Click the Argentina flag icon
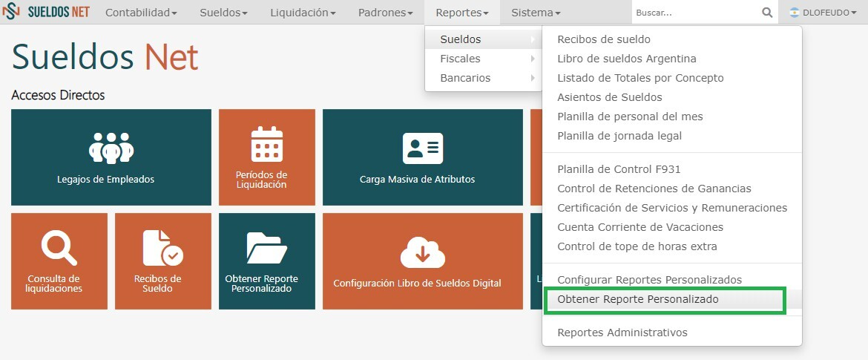The height and width of the screenshot is (360, 868). (795, 12)
